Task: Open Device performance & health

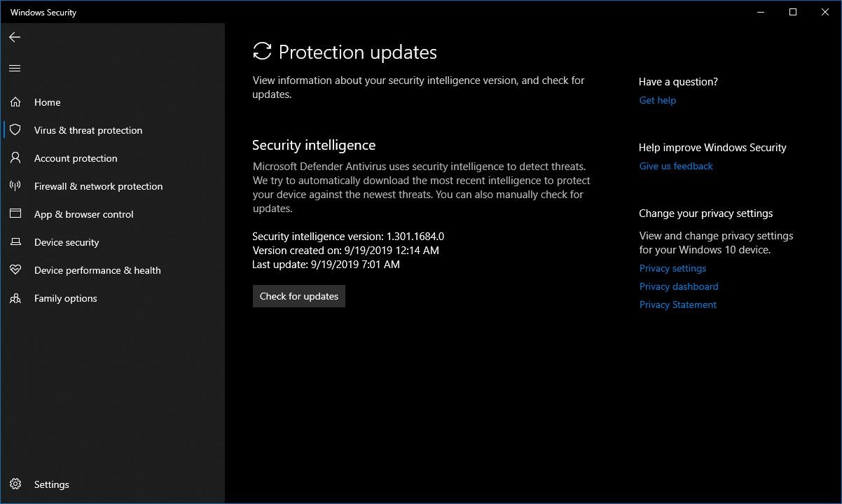Action: [97, 270]
